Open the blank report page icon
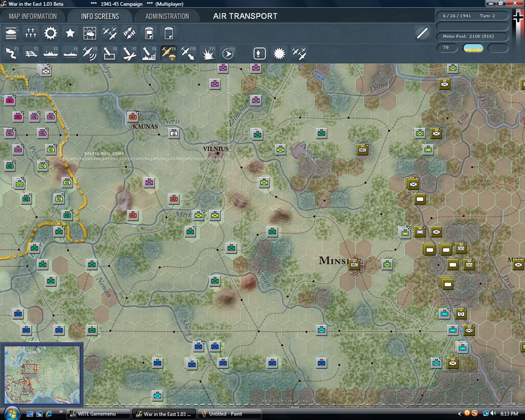This screenshot has width=525, height=420. [x=169, y=33]
